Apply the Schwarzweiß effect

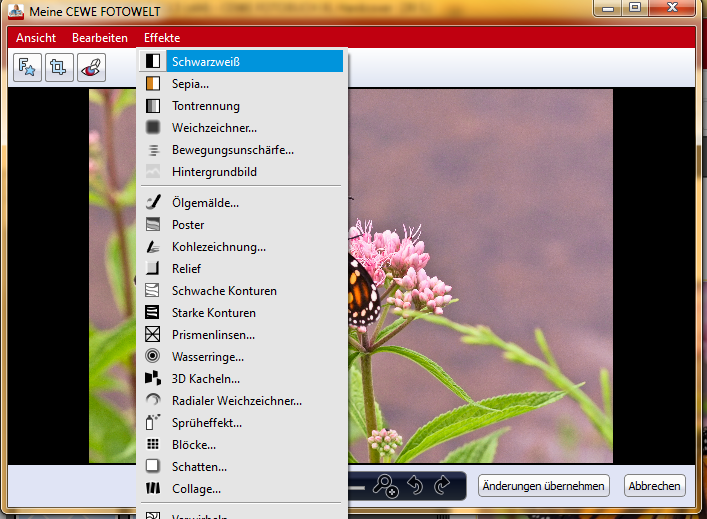241,61
